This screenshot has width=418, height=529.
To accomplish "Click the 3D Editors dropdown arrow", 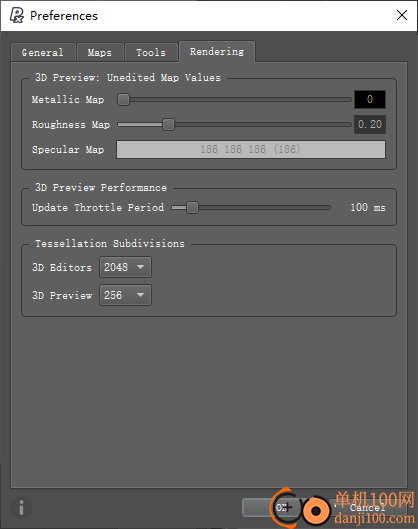I will point(140,267).
